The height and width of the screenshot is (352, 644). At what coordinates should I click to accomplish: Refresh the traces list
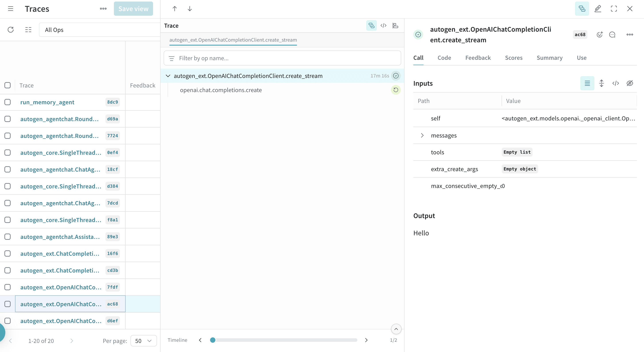pyautogui.click(x=10, y=30)
